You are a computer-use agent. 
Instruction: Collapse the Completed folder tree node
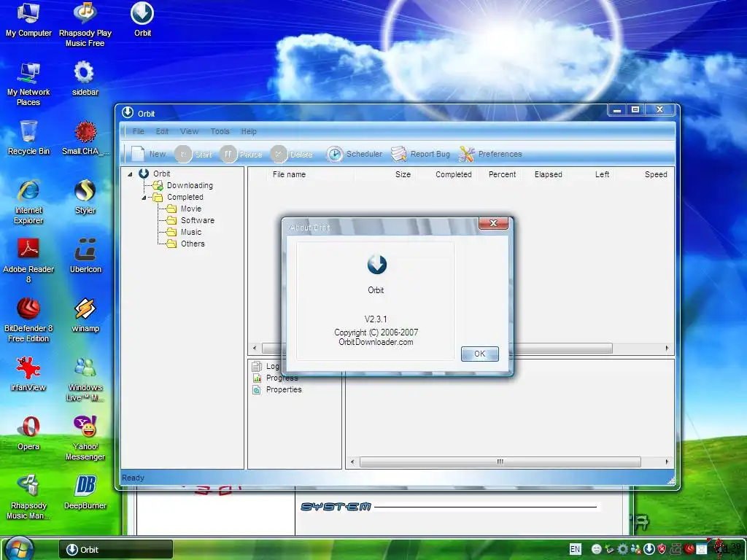click(144, 198)
